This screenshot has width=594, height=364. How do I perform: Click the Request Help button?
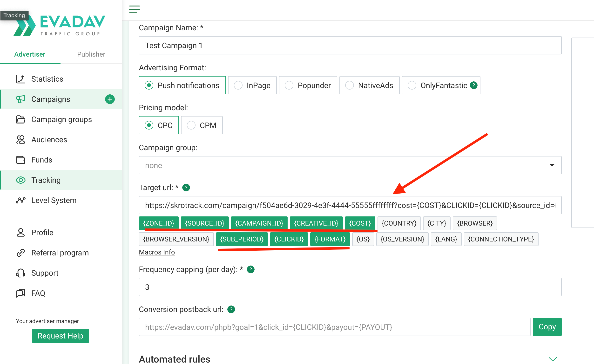pos(60,336)
